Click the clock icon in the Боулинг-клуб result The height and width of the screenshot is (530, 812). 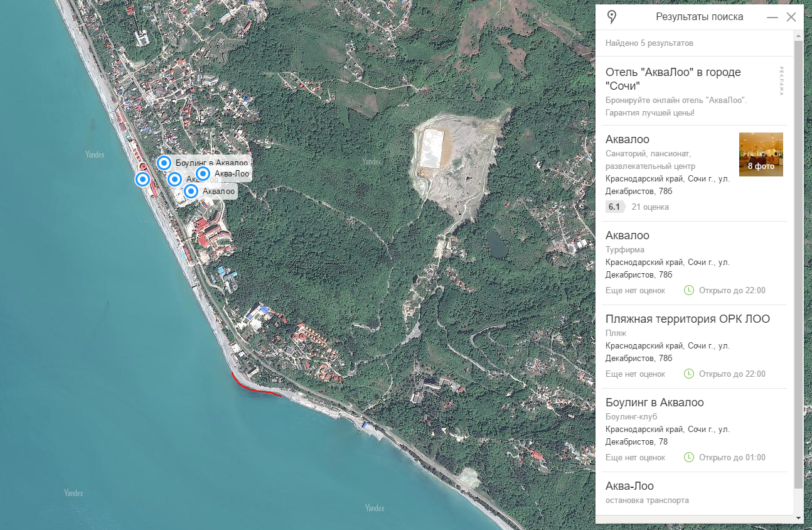click(x=689, y=457)
